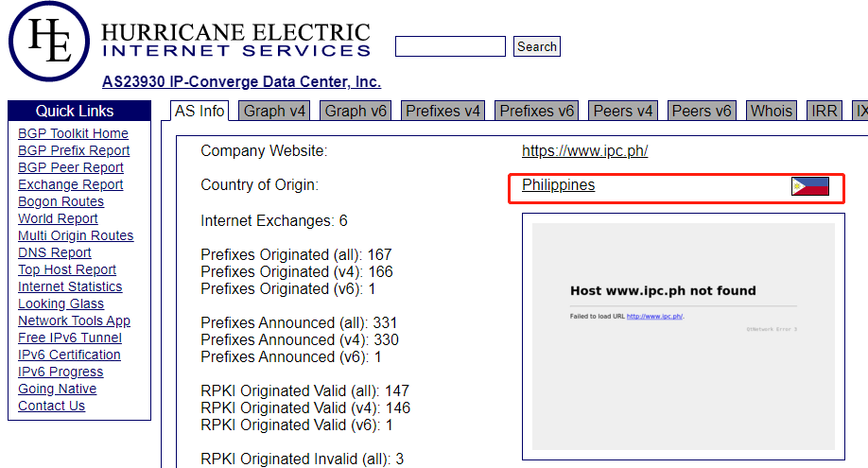Open BGP Prefix Report link
868x468 pixels.
[74, 150]
